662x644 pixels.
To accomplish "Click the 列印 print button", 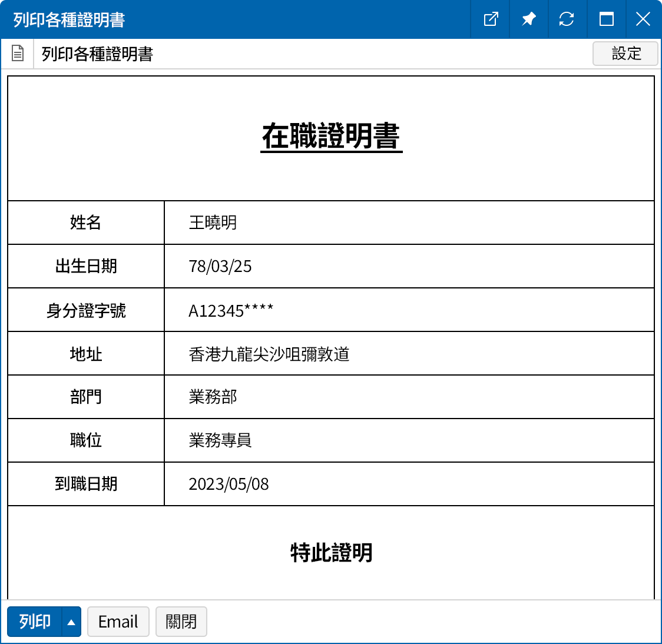I will click(x=34, y=621).
